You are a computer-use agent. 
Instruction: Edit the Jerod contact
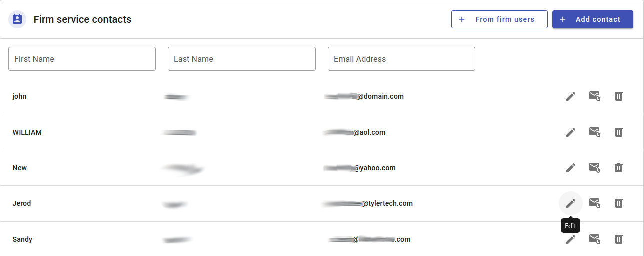[x=571, y=203]
